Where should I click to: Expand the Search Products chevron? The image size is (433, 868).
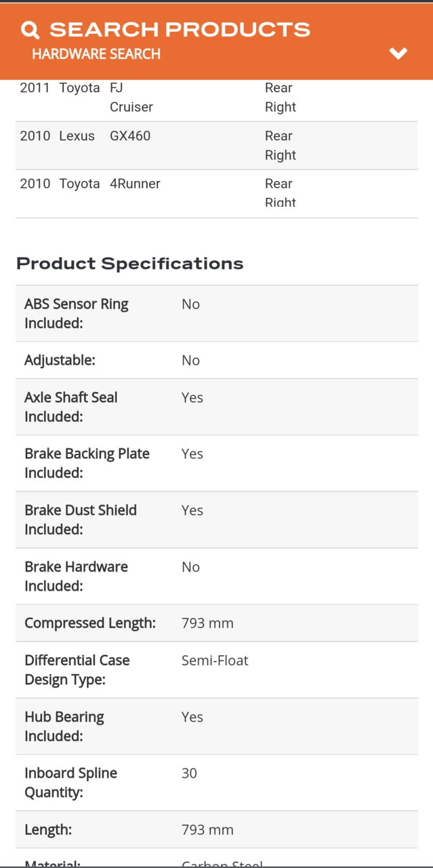398,54
